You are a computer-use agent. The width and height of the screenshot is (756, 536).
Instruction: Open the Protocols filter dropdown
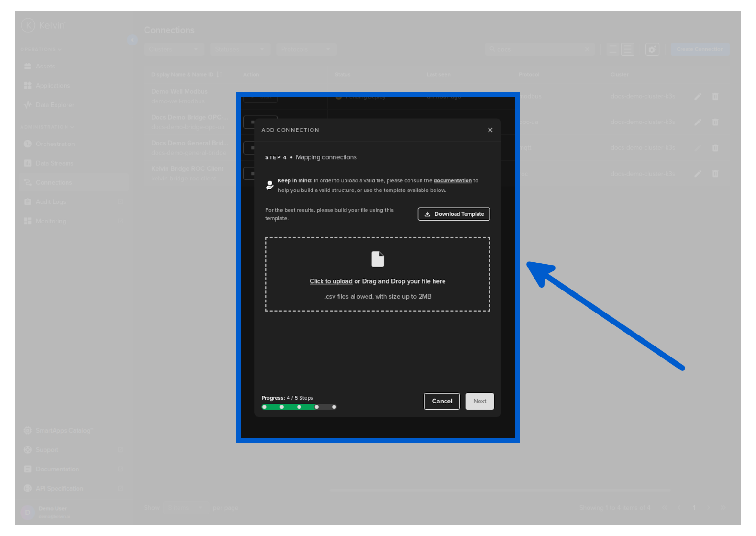[306, 49]
